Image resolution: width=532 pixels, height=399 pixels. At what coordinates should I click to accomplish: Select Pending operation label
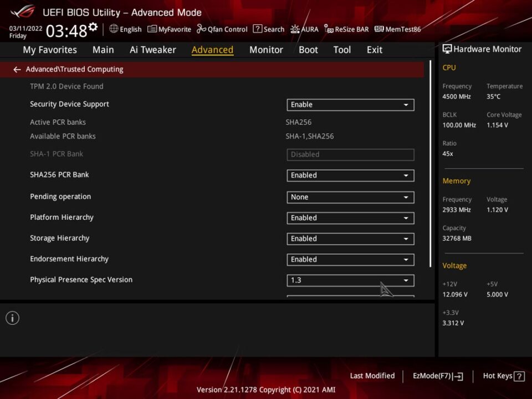pos(60,196)
